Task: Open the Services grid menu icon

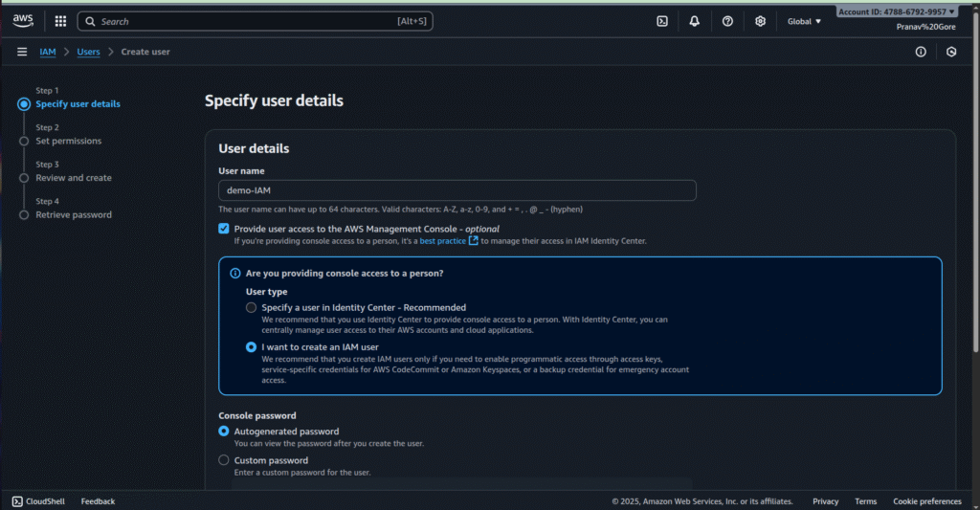Action: pyautogui.click(x=60, y=21)
